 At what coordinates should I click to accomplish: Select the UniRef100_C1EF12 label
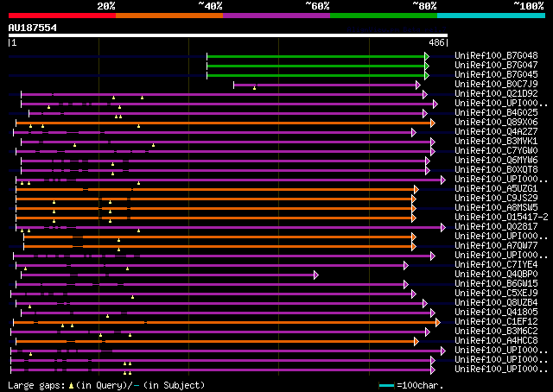[x=496, y=322]
